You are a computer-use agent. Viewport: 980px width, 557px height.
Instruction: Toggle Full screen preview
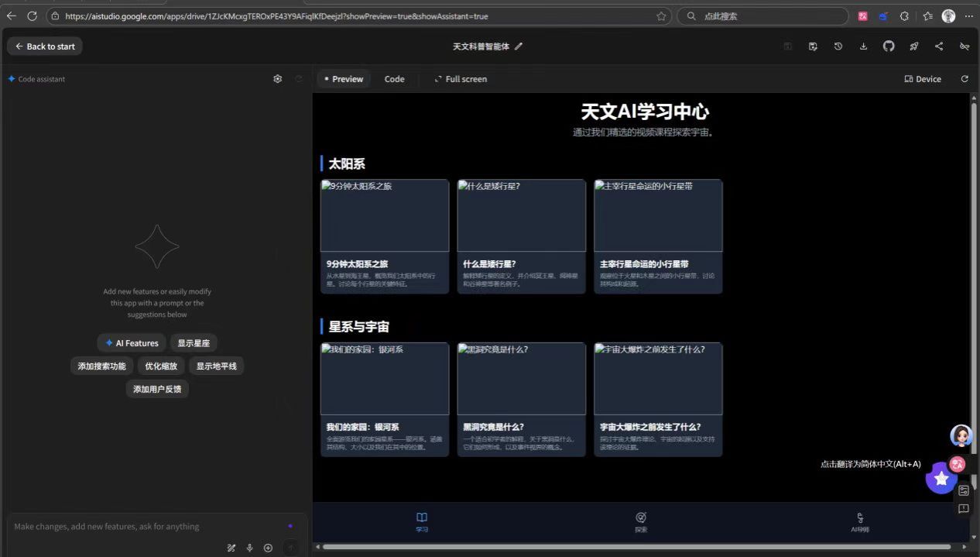tap(461, 79)
